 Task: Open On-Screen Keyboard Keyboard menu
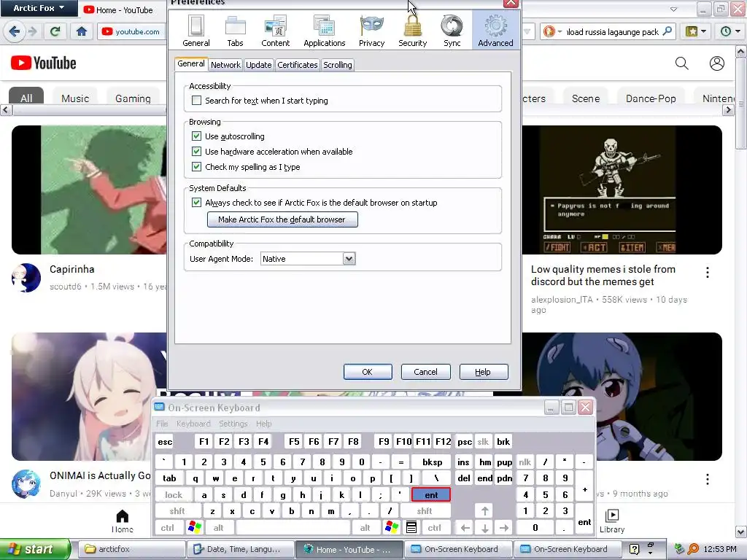tap(193, 424)
